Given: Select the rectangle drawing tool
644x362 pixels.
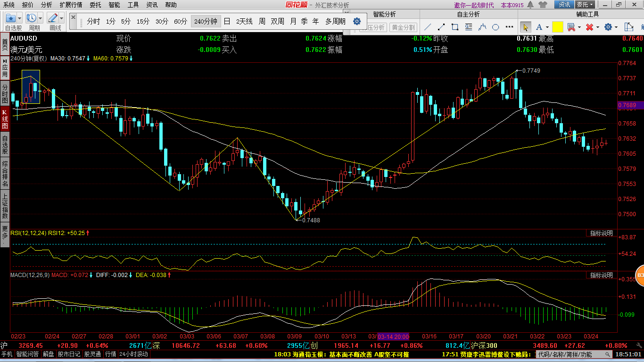Looking at the screenshot, I should pyautogui.click(x=455, y=27).
